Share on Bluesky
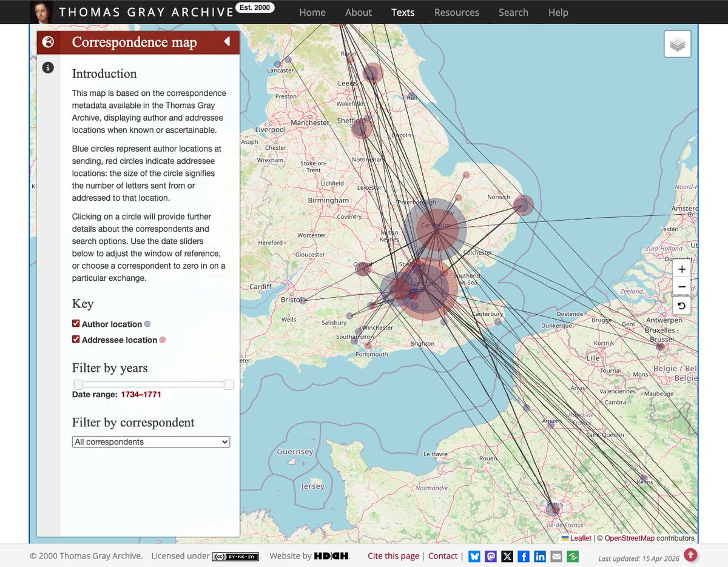Screen dimensions: 728x567 474,556
